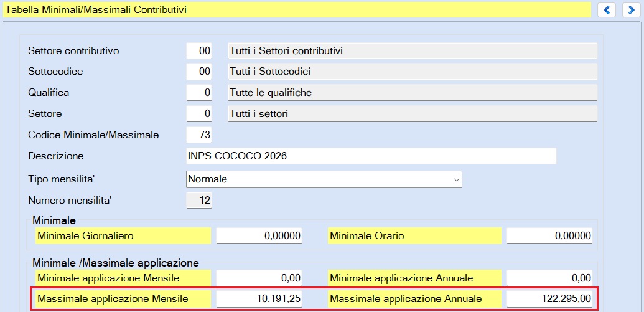Image resolution: width=644 pixels, height=312 pixels.
Task: Click the Minimale Orario value field
Action: pyautogui.click(x=549, y=236)
